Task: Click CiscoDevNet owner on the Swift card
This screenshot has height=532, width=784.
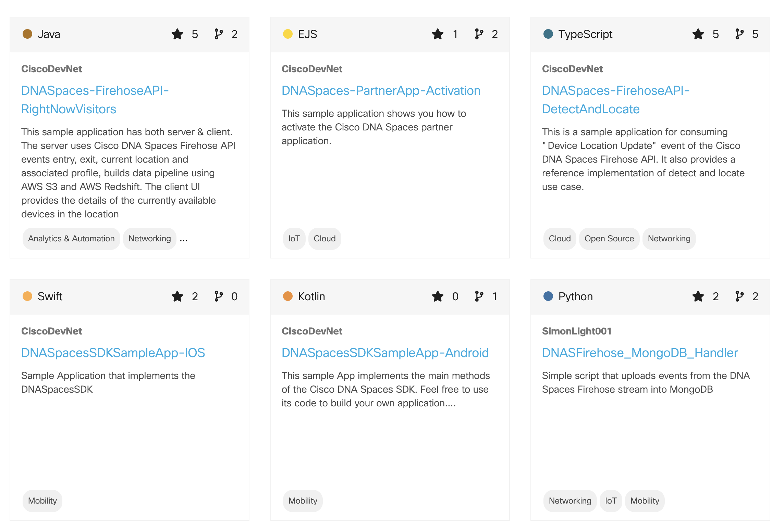Action: click(51, 331)
